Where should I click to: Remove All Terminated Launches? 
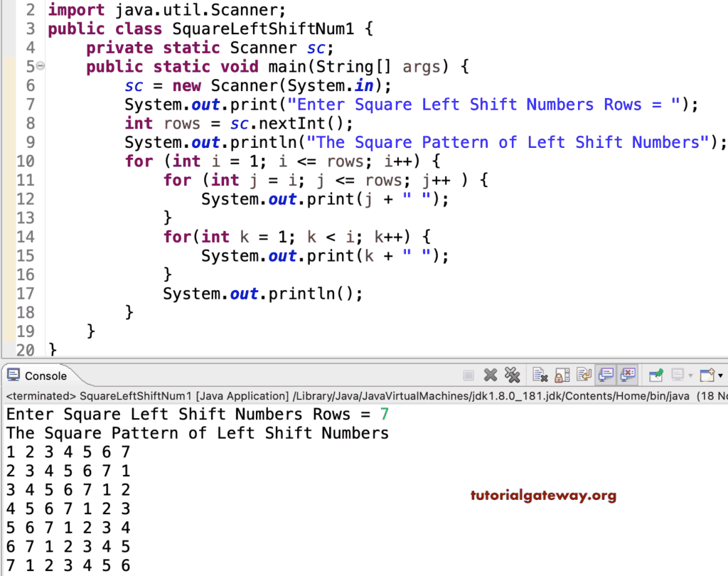(x=513, y=375)
